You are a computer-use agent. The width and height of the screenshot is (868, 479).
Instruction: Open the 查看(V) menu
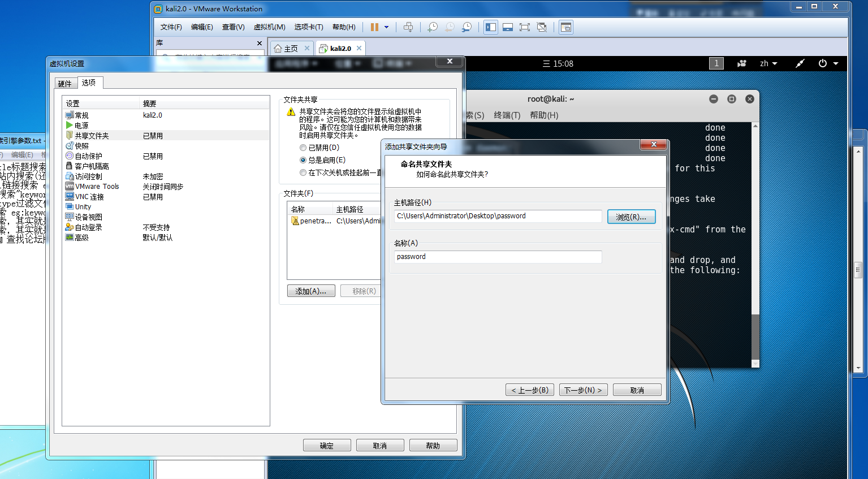tap(233, 27)
